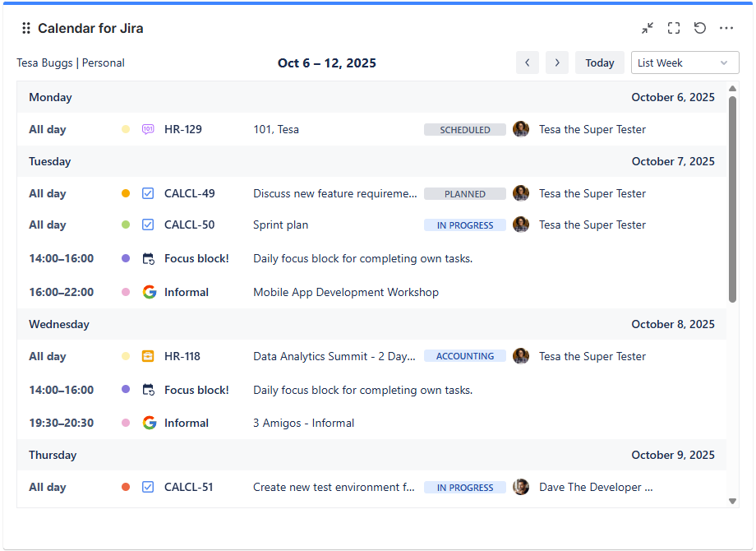Click the IN PROGRESS status on Sprint plan
This screenshot has width=756, height=551.
point(465,225)
